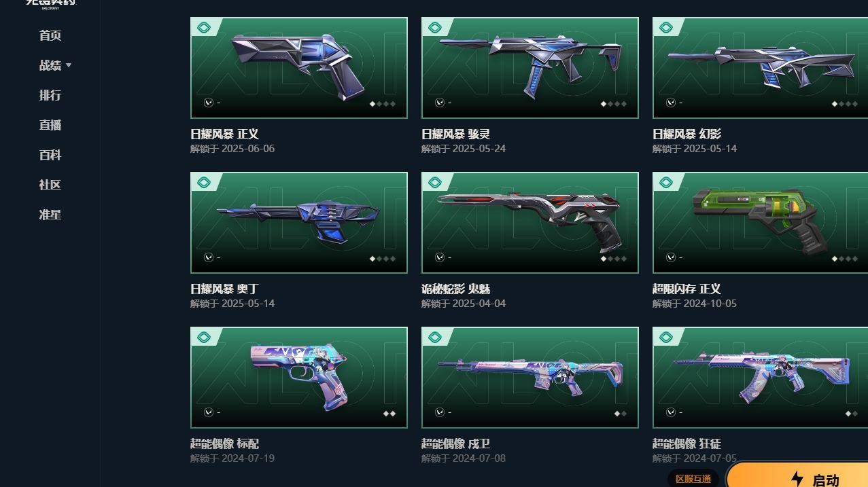Screen dimensions: 868x487
Task: Expand the 战绩 dropdown arrow
Action: [69, 66]
